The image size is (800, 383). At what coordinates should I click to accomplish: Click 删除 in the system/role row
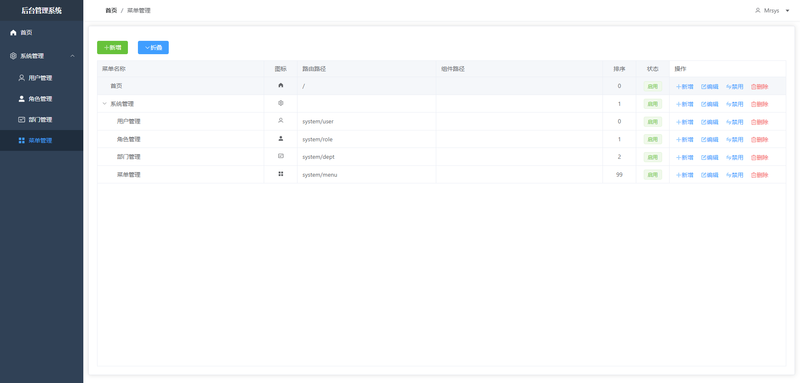[760, 140]
